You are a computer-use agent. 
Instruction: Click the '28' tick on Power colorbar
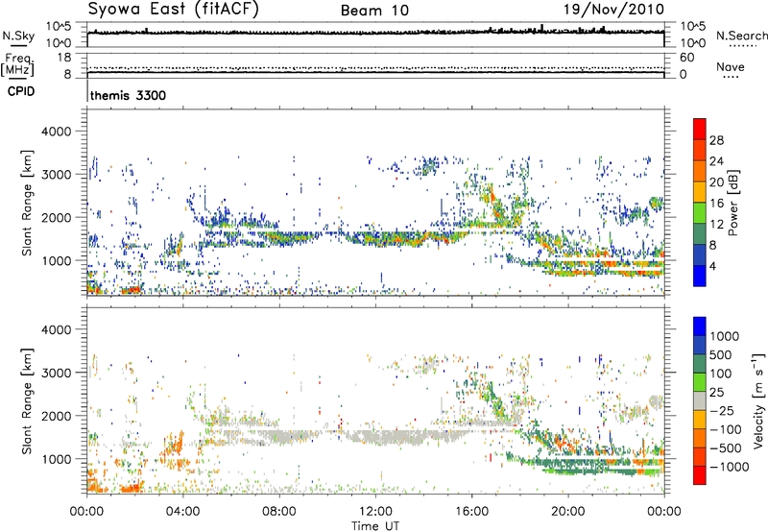[x=716, y=140]
